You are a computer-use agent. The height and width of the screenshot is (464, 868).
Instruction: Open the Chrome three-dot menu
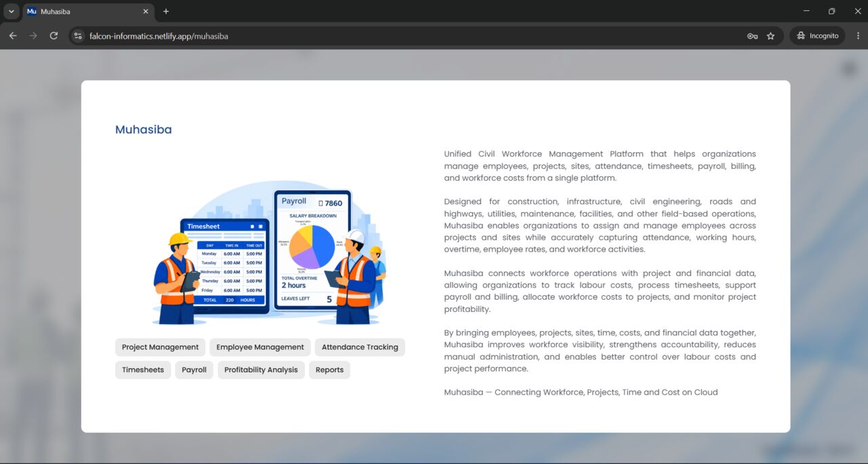point(858,36)
